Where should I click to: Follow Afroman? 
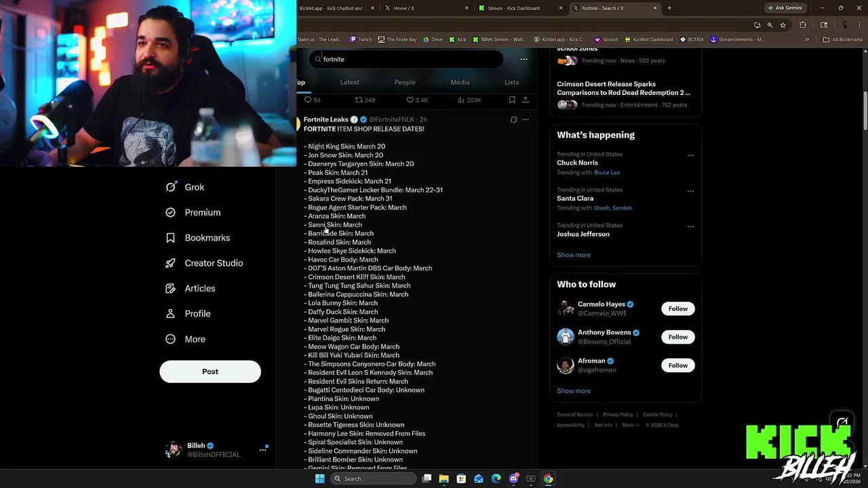pyautogui.click(x=678, y=365)
